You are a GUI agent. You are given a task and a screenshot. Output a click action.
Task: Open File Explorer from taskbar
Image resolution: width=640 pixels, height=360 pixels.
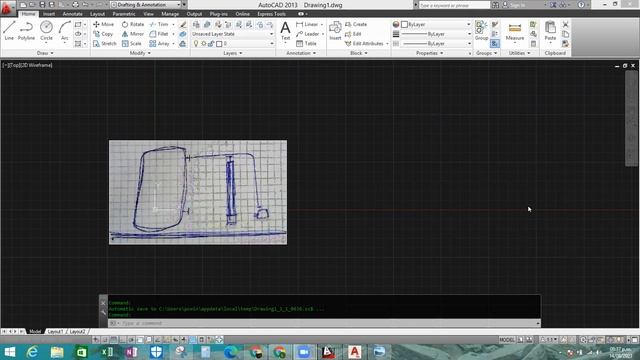pyautogui.click(x=57, y=352)
